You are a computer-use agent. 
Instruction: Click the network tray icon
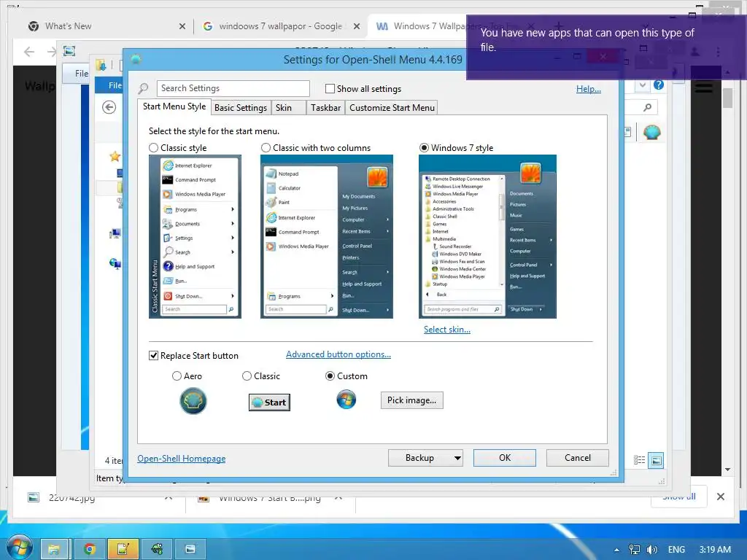[x=634, y=550]
